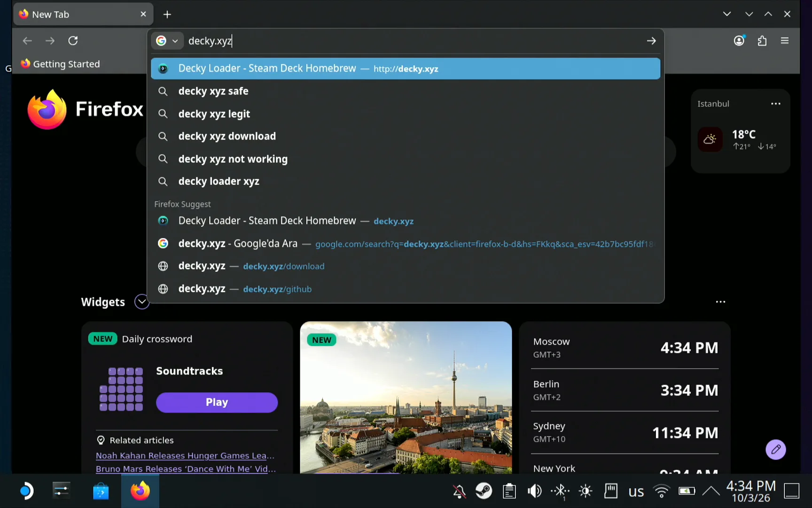Open the KDE application launcher
This screenshot has width=812, height=508.
tap(26, 491)
